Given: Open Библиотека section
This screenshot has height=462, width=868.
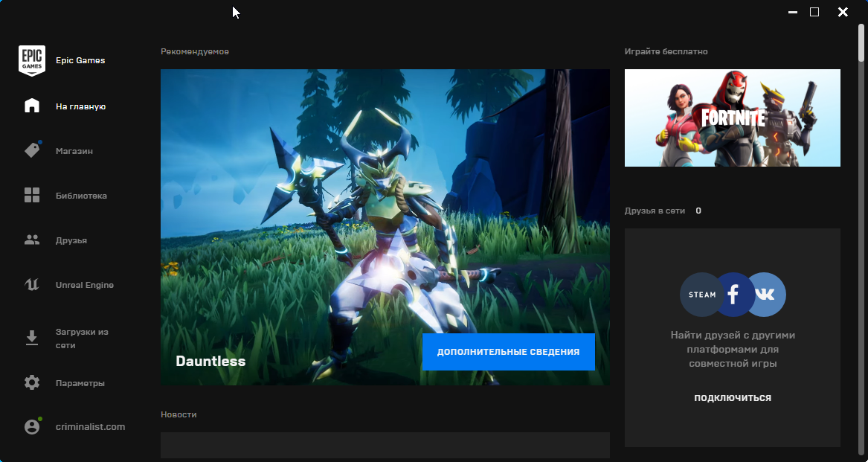Looking at the screenshot, I should click(81, 196).
